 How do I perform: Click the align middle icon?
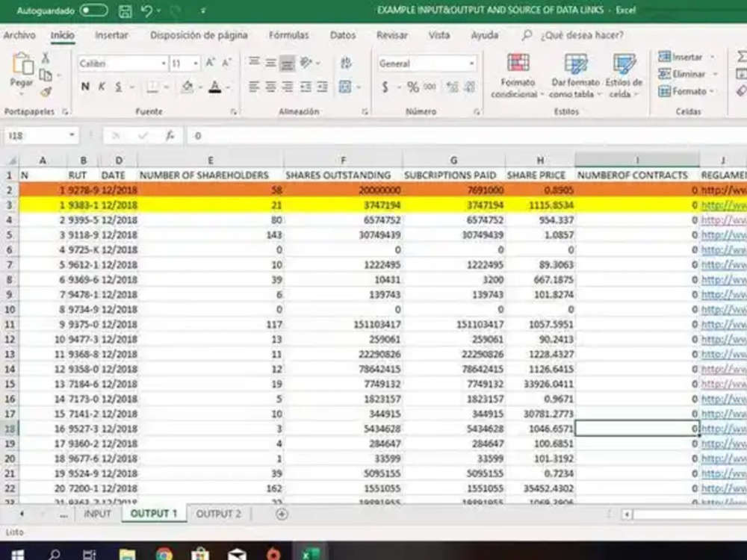click(x=270, y=63)
